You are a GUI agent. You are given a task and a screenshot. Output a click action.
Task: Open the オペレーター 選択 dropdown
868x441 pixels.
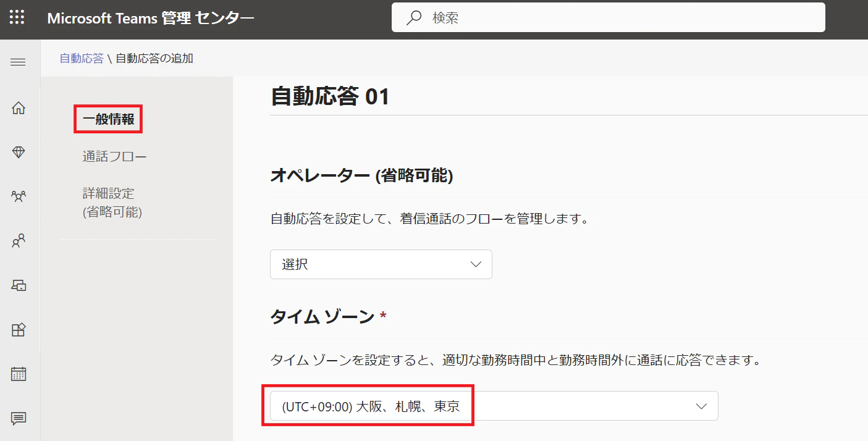[381, 264]
